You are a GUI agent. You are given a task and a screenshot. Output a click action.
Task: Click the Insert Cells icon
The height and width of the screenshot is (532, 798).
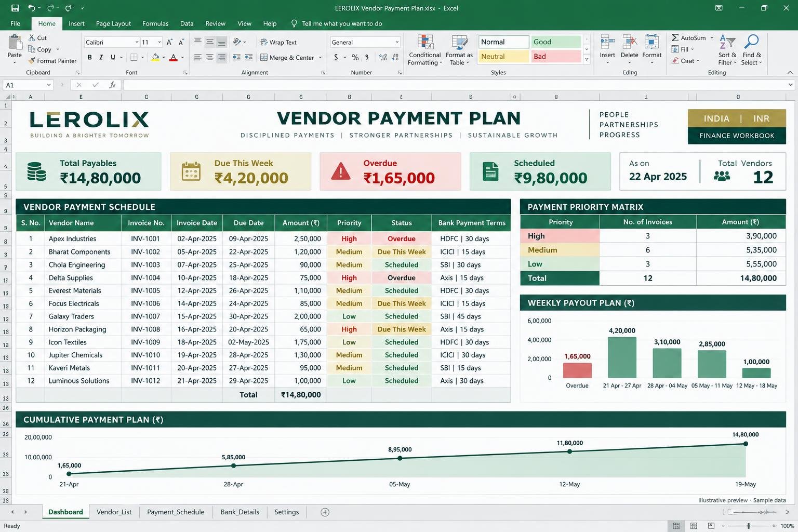click(x=607, y=42)
